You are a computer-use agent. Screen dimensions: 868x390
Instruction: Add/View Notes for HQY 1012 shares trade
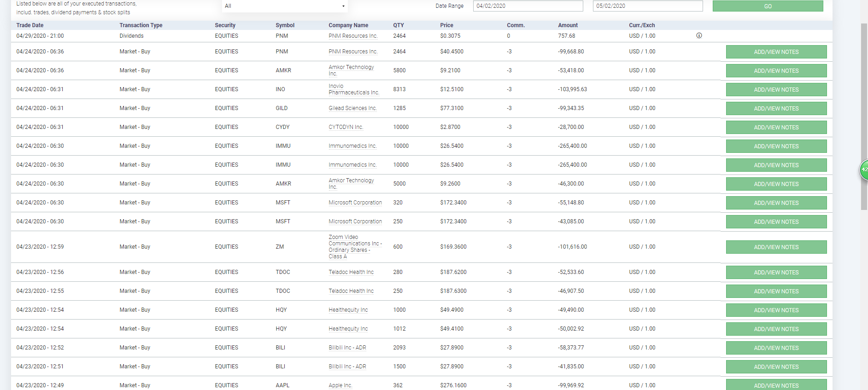click(x=776, y=329)
